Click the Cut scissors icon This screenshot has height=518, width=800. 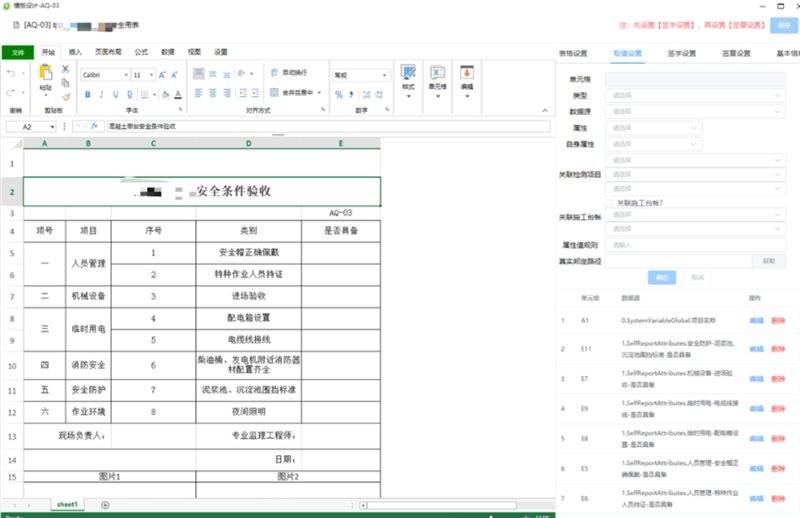click(65, 68)
